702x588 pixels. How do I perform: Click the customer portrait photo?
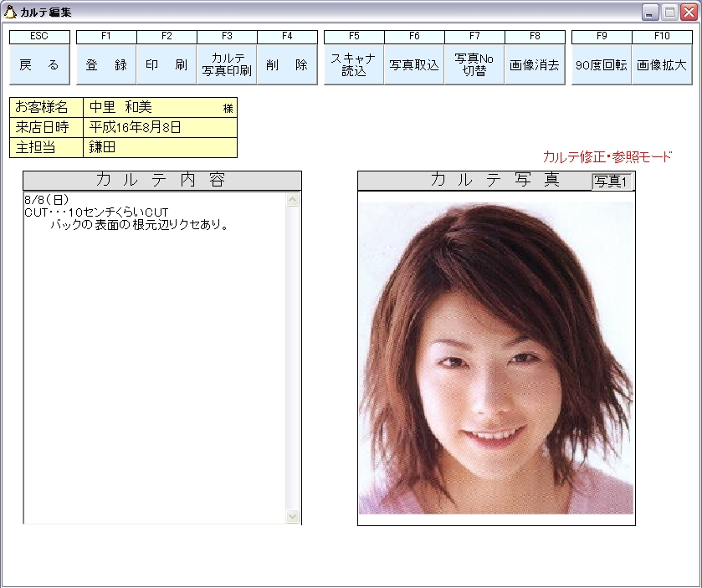point(496,358)
